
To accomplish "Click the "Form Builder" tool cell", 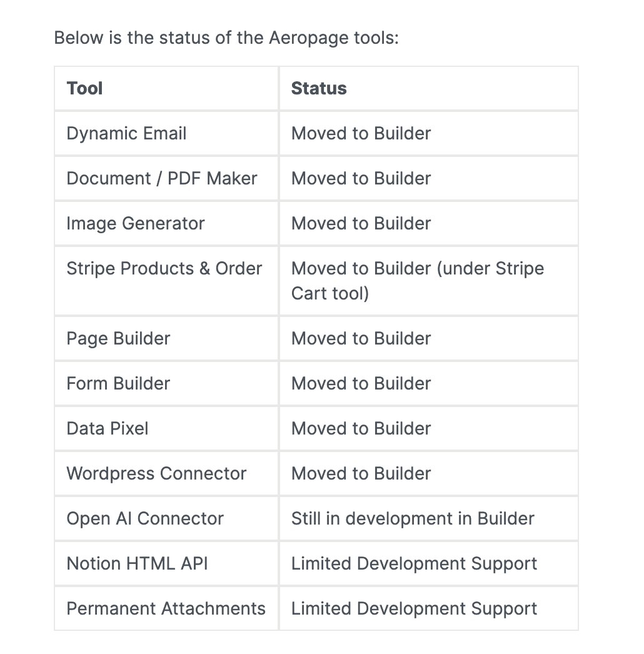I will tap(119, 384).
